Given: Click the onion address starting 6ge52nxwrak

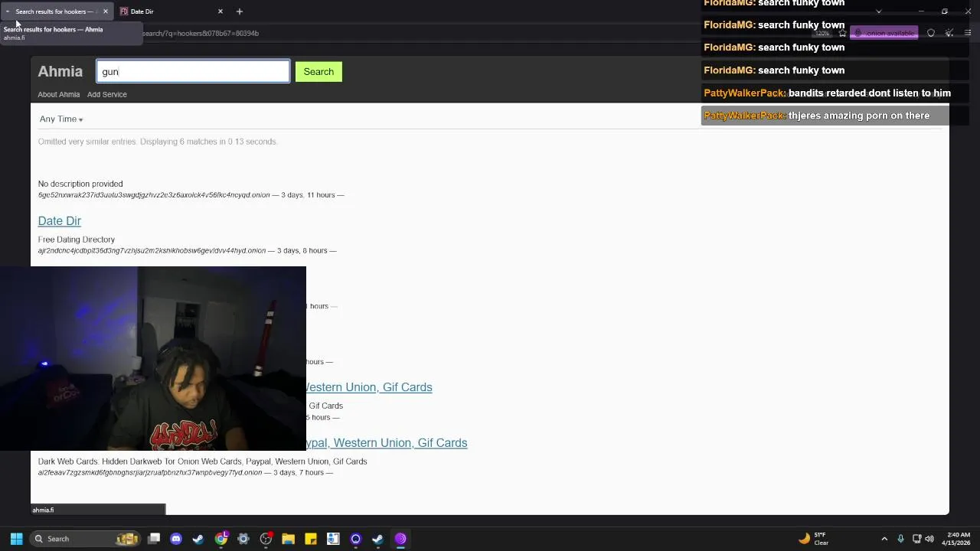Looking at the screenshot, I should click(x=154, y=195).
